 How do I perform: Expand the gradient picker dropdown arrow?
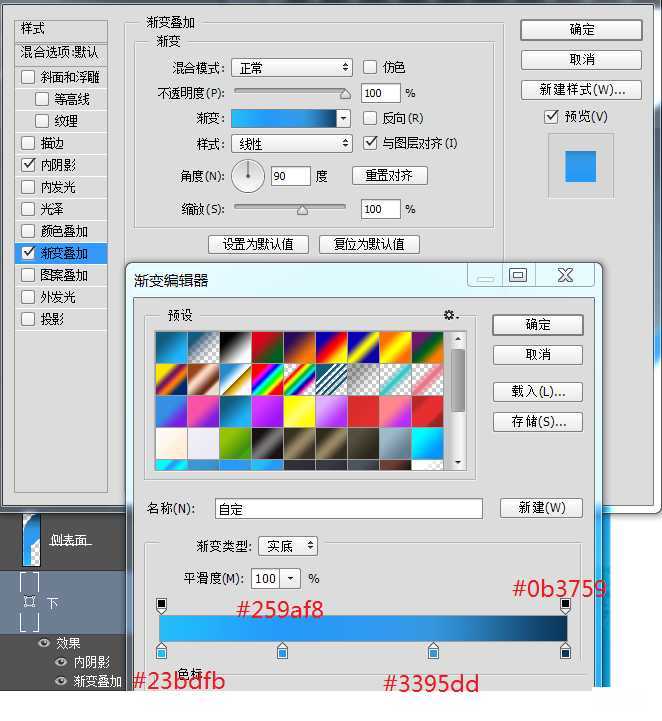coord(343,118)
